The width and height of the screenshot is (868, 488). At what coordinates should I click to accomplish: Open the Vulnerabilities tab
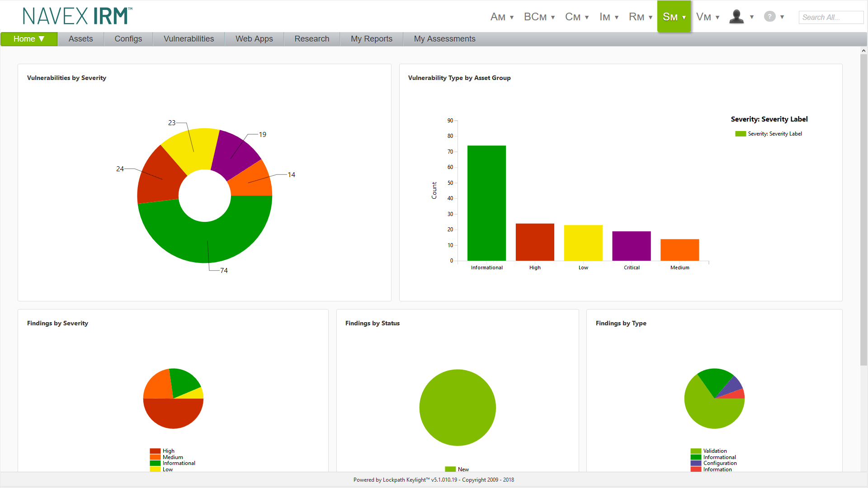[189, 38]
